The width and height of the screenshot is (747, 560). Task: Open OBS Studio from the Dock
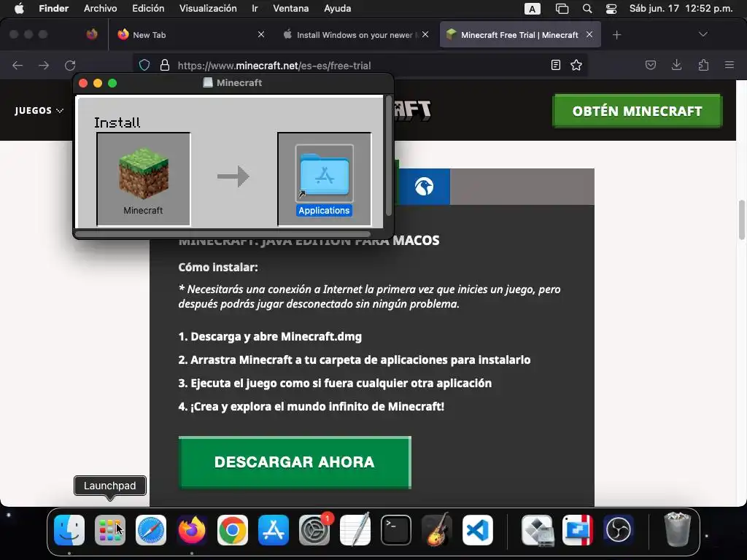tap(619, 530)
